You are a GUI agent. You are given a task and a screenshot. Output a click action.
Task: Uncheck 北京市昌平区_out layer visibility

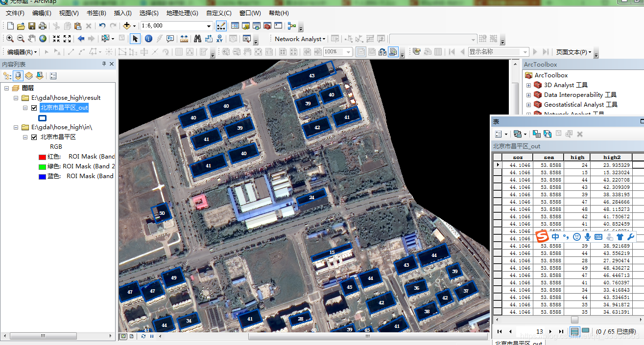34,108
